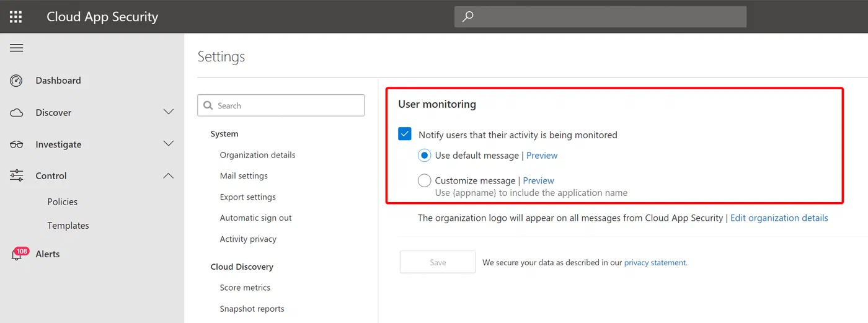Viewport: 868px width, 323px height.
Task: Expand the Investigate menu chevron
Action: coord(168,144)
